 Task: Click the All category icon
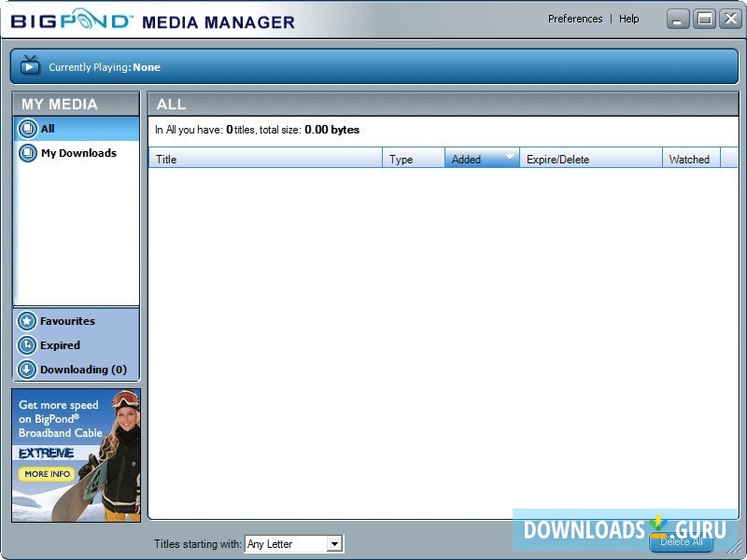(27, 129)
